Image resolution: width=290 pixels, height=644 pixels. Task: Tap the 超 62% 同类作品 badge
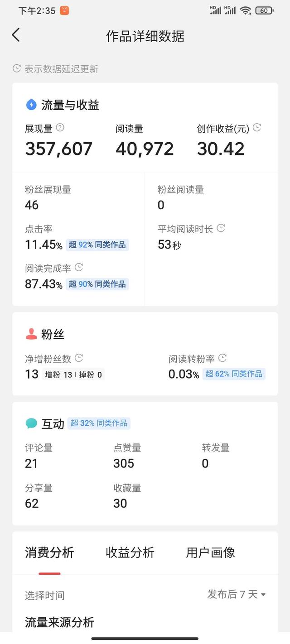(x=234, y=374)
